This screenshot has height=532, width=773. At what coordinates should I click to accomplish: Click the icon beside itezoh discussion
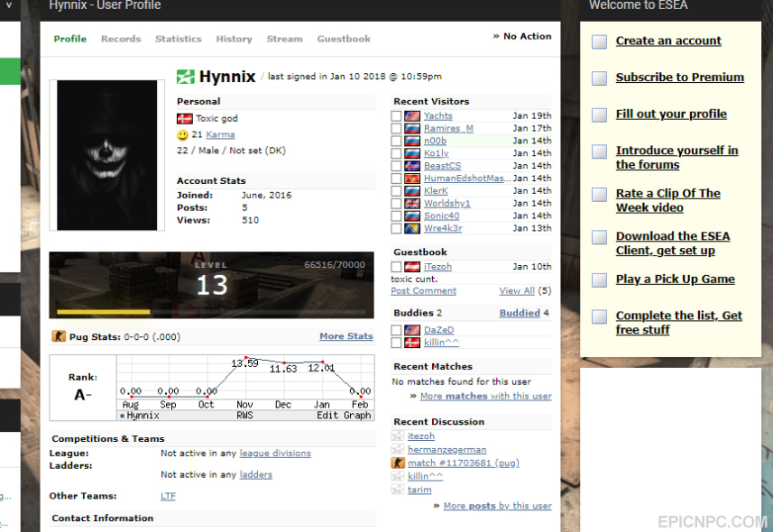click(x=398, y=436)
